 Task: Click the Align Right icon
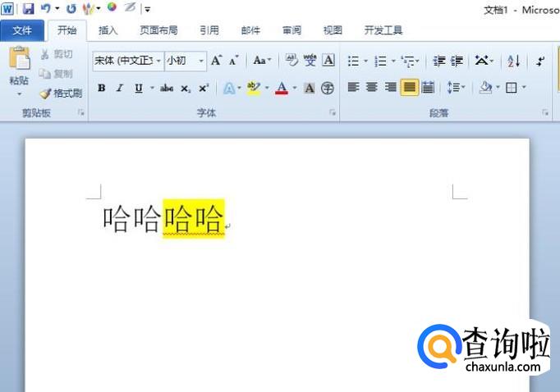pos(390,88)
